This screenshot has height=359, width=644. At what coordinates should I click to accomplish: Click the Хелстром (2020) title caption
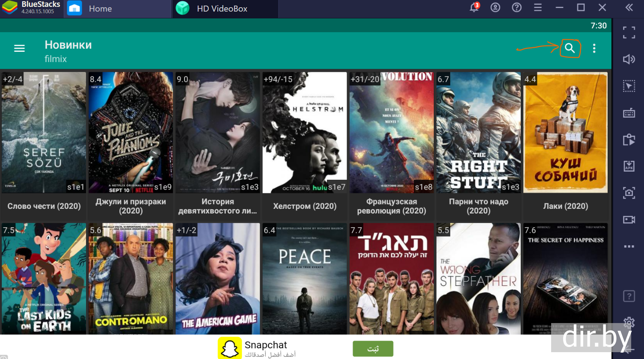(305, 206)
